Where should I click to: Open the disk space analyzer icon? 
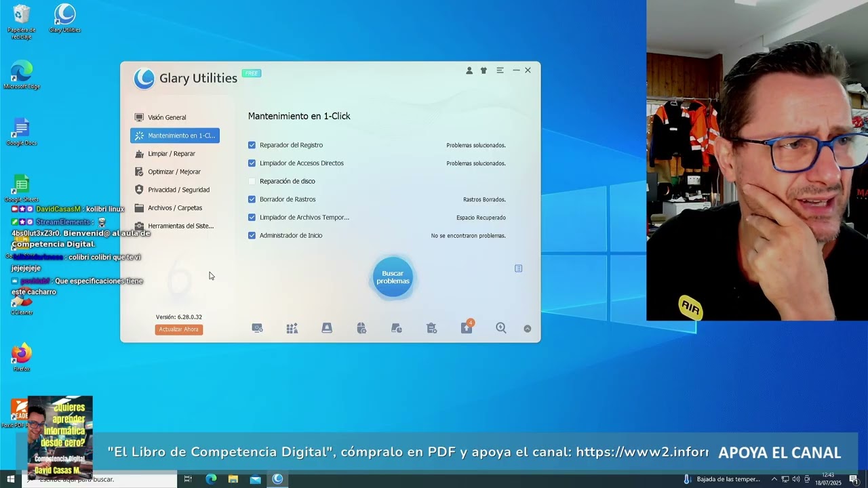tap(397, 328)
